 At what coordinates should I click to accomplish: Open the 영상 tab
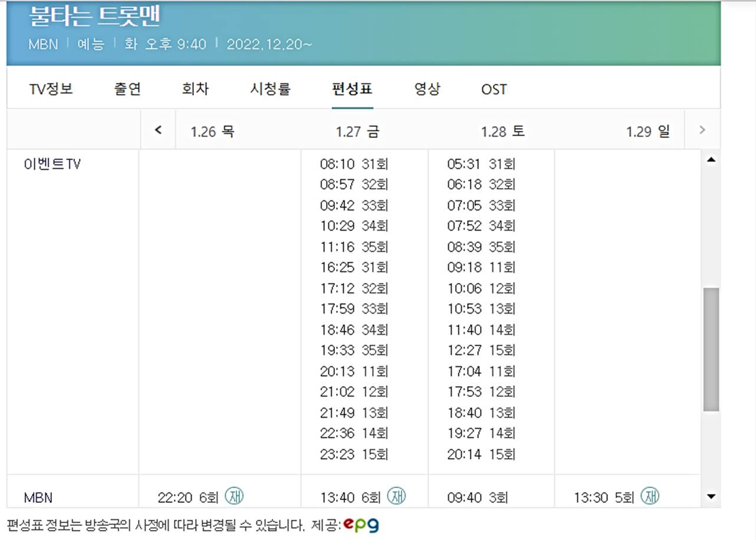(426, 89)
